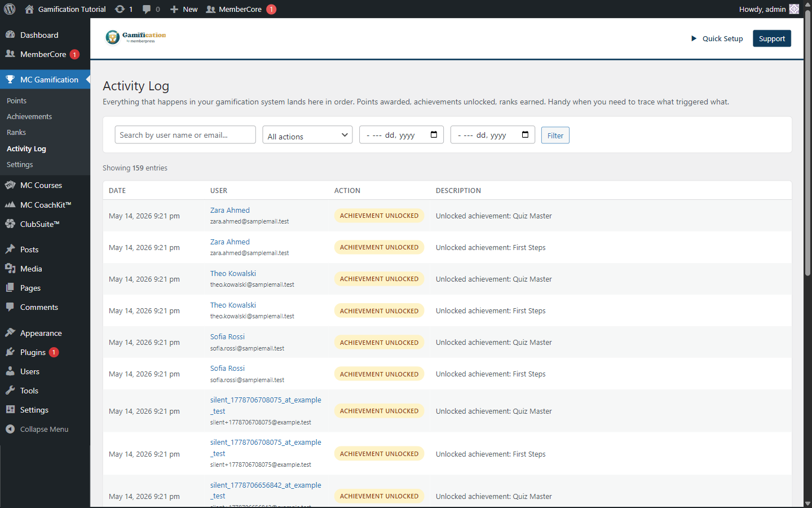Open Plugins in the sidebar
Viewport: 812px width, 508px height.
[45, 352]
